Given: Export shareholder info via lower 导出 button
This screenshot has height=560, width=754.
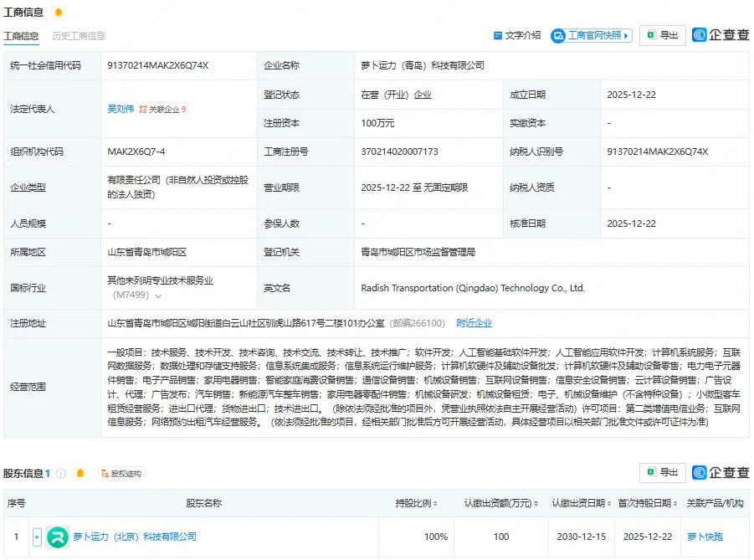Looking at the screenshot, I should pyautogui.click(x=662, y=473).
